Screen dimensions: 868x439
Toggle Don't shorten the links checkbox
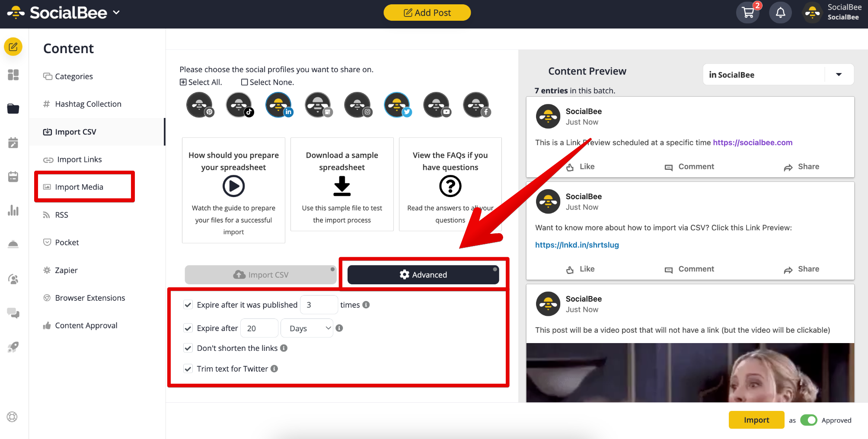tap(188, 348)
